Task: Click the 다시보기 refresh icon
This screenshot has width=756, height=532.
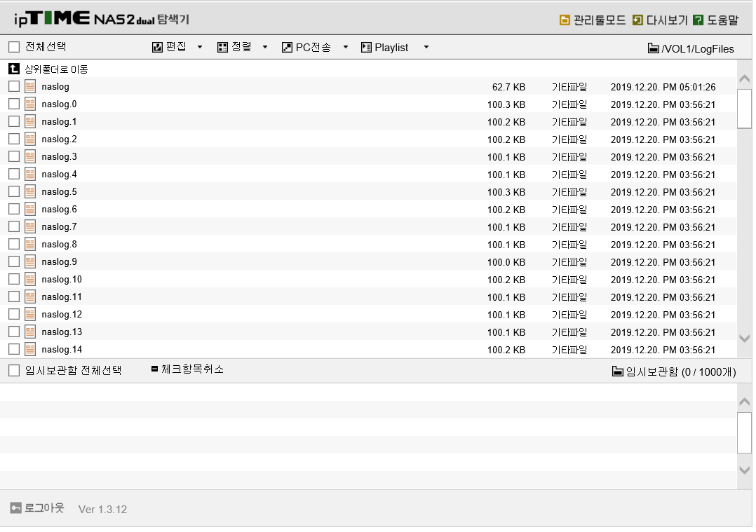Action: click(637, 20)
